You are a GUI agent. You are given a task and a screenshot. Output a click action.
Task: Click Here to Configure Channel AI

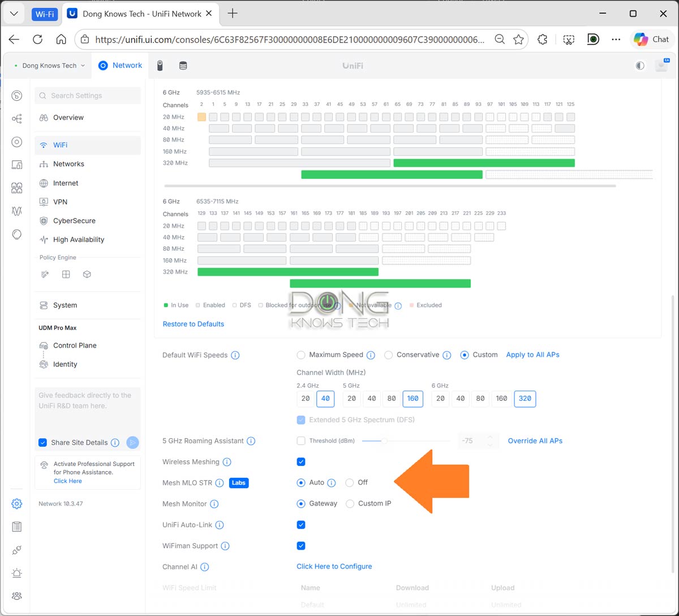(334, 567)
